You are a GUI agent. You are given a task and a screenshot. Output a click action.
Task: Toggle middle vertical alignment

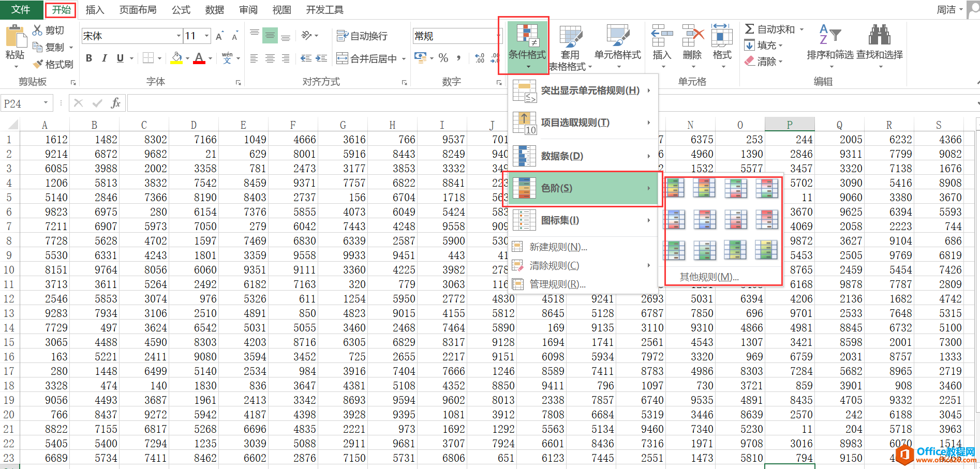pyautogui.click(x=270, y=35)
